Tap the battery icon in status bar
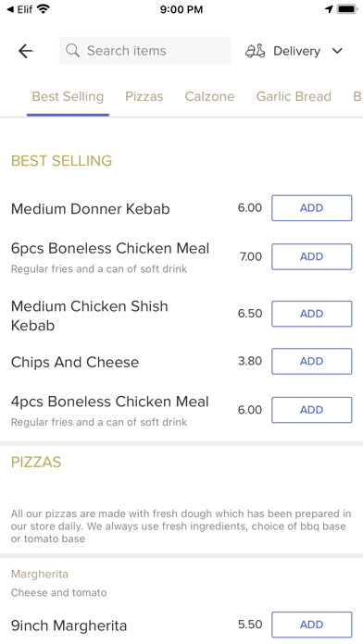Screen dimensions: 363x644 tap(347, 8)
